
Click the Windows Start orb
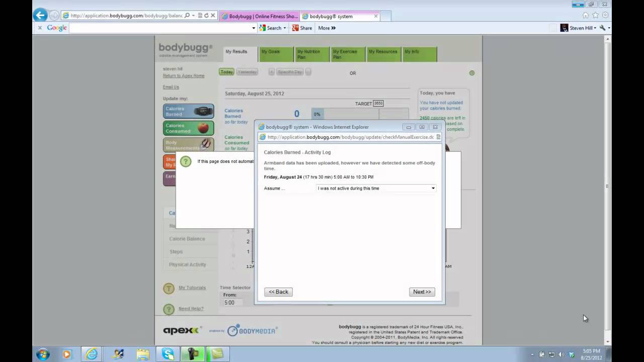coord(43,354)
